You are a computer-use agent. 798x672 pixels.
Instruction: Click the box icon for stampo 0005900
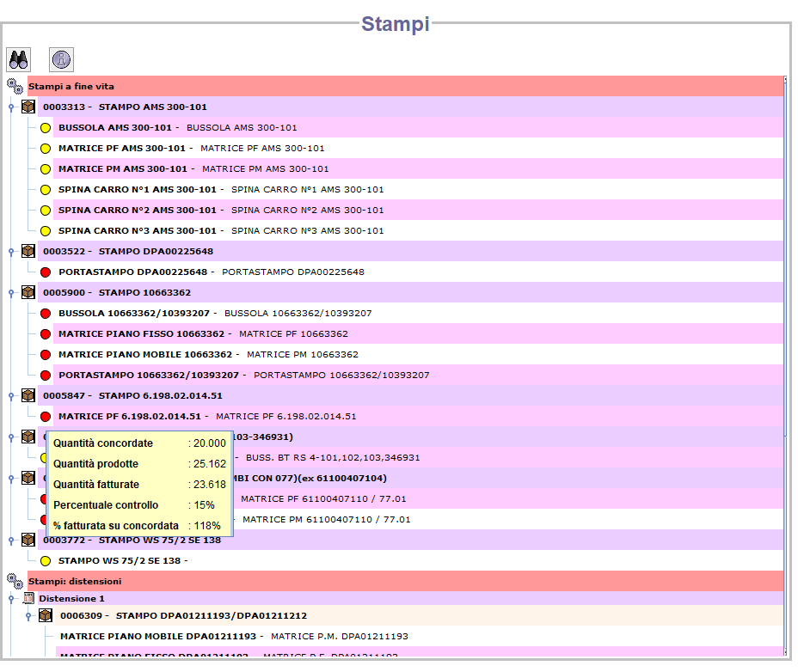coord(28,292)
